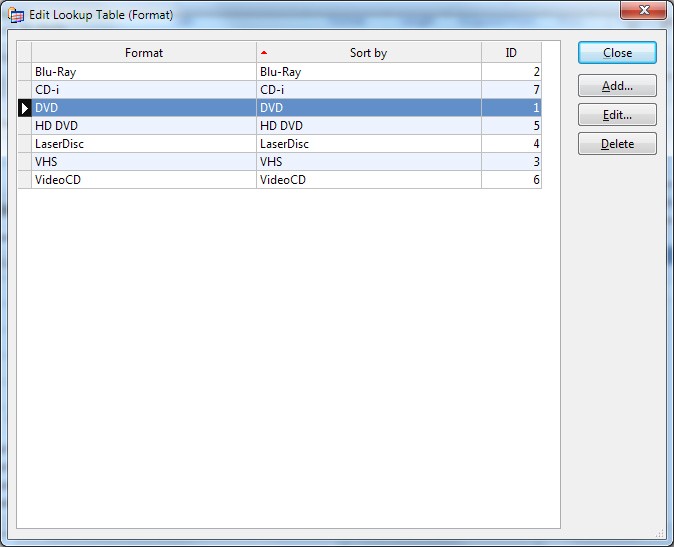Click the Sort by column header

point(368,53)
